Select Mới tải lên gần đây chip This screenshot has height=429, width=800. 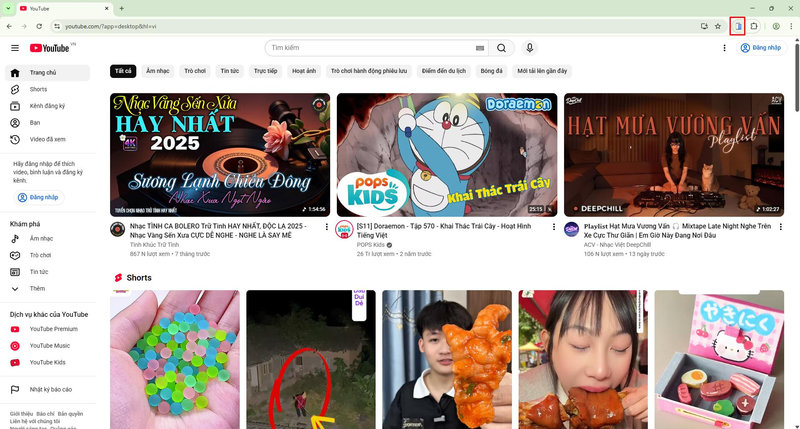(542, 71)
